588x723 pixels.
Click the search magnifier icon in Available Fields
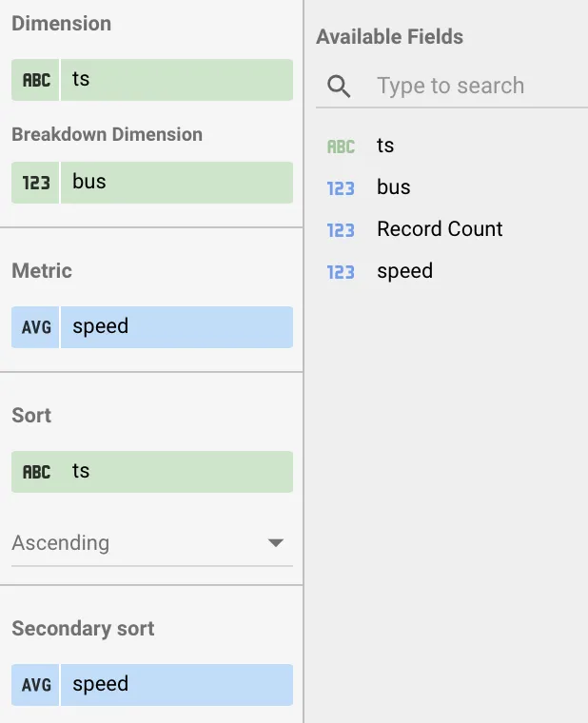click(339, 87)
